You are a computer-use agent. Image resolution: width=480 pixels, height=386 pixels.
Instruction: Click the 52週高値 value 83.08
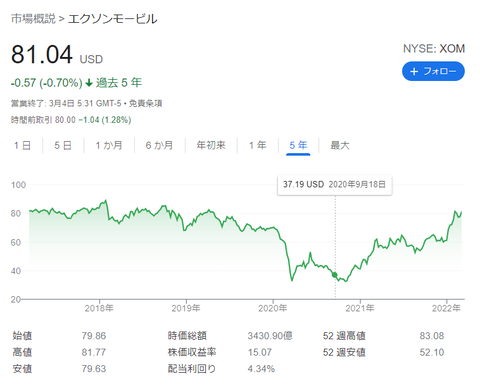(x=432, y=336)
